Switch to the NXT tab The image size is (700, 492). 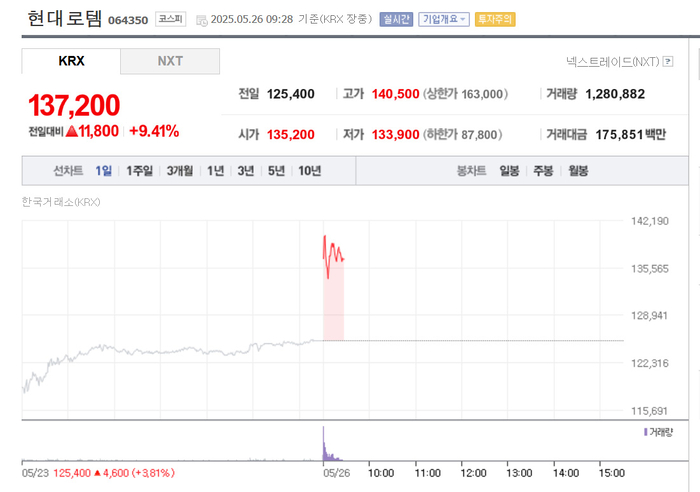170,61
